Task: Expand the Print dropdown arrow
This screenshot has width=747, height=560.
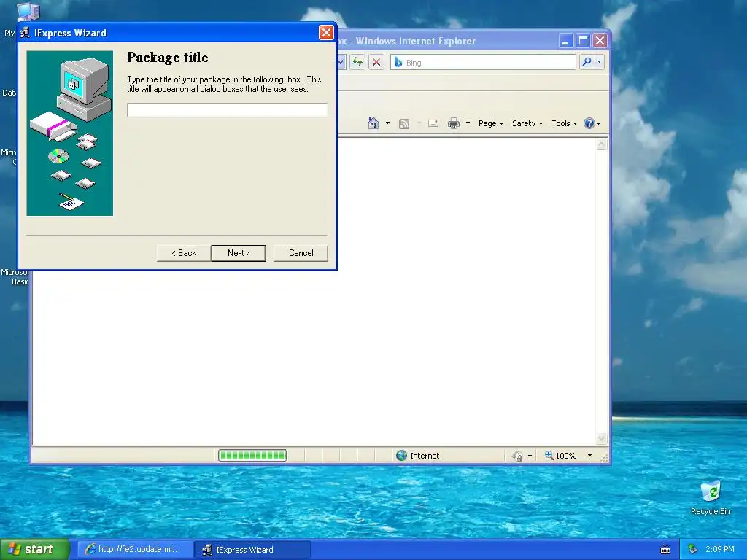Action: coord(468,123)
